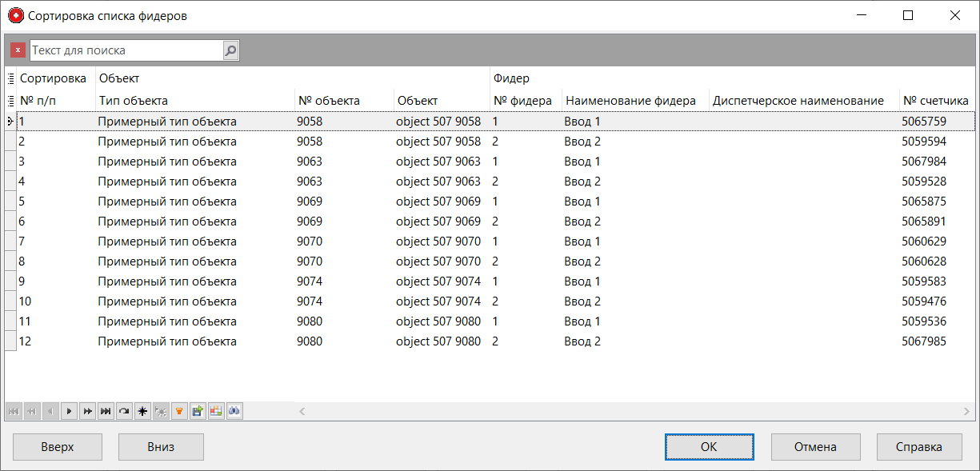Go to the next record in navigator

tap(70, 411)
